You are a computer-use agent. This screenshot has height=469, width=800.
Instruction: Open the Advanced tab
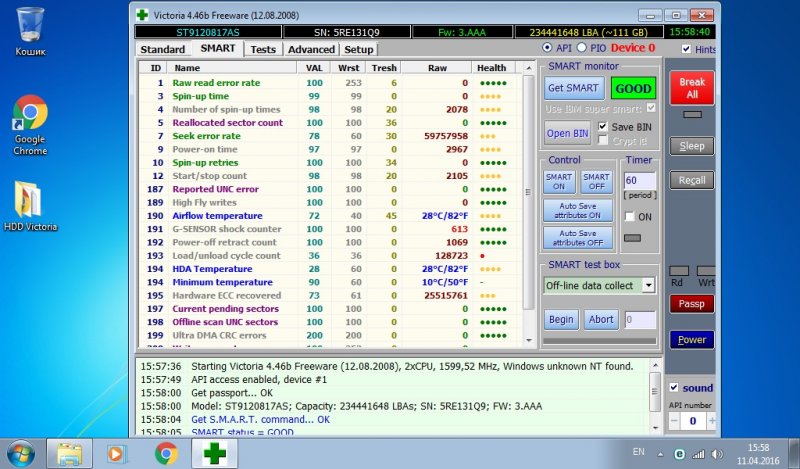point(311,49)
